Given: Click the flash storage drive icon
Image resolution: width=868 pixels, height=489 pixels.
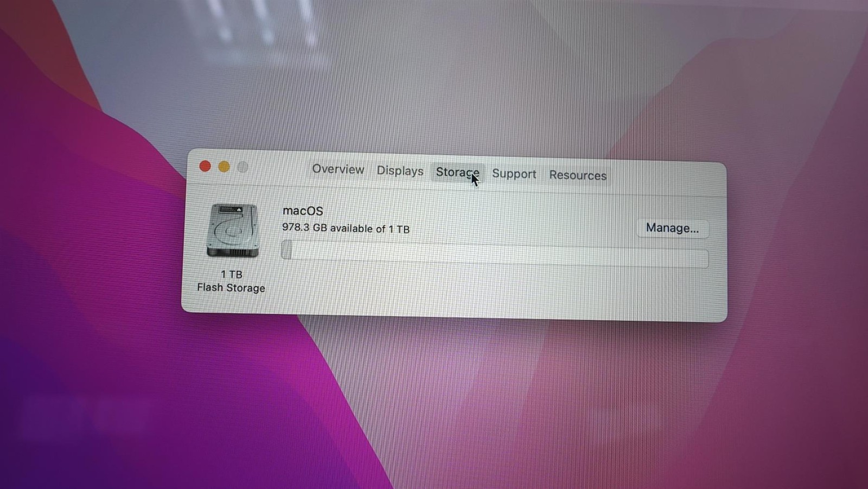Looking at the screenshot, I should click(232, 230).
